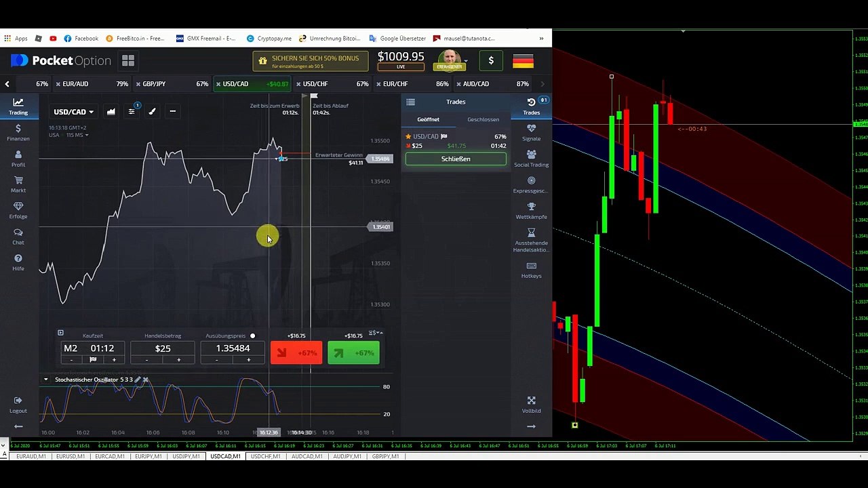Open the USA 115 MS server dropdown
The height and width of the screenshot is (488, 868).
click(x=68, y=135)
